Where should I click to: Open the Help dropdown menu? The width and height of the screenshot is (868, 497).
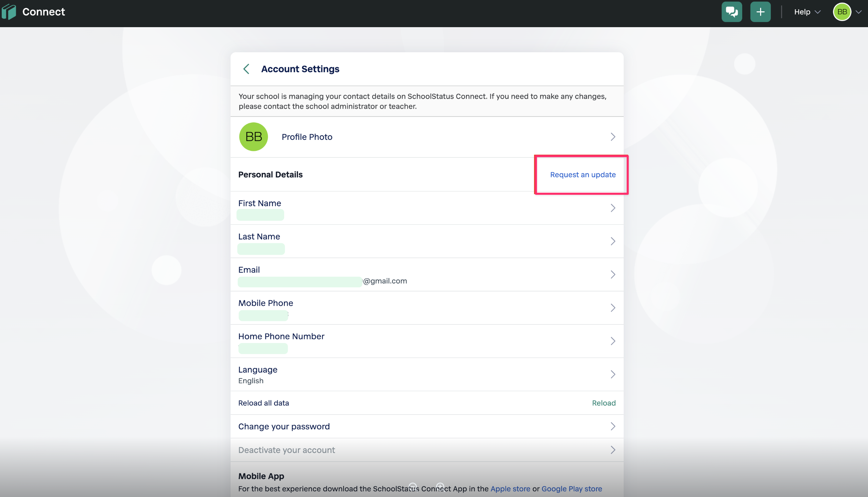coord(807,12)
